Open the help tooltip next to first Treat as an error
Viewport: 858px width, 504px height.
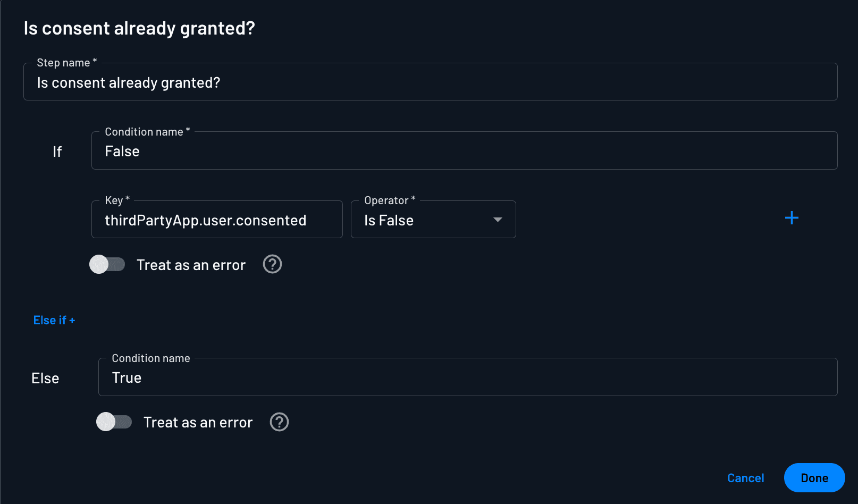tap(272, 264)
